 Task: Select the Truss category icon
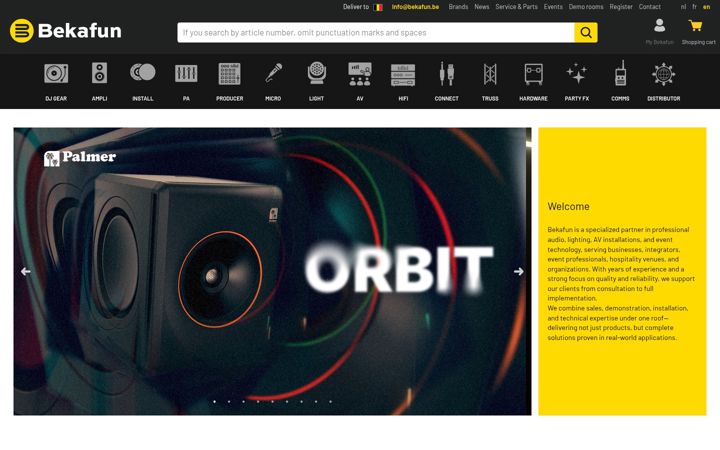pyautogui.click(x=490, y=74)
